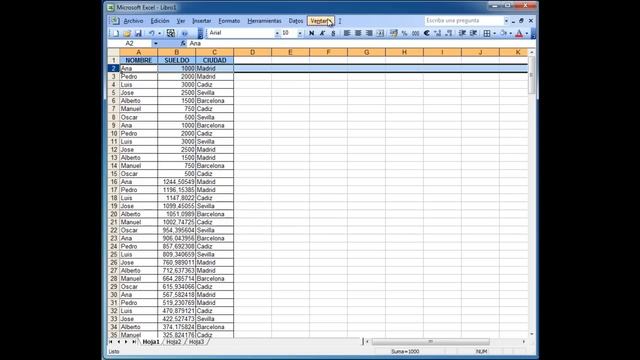The image size is (640, 360).
Task: Click the SUELDO header cell
Action: [x=176, y=60]
